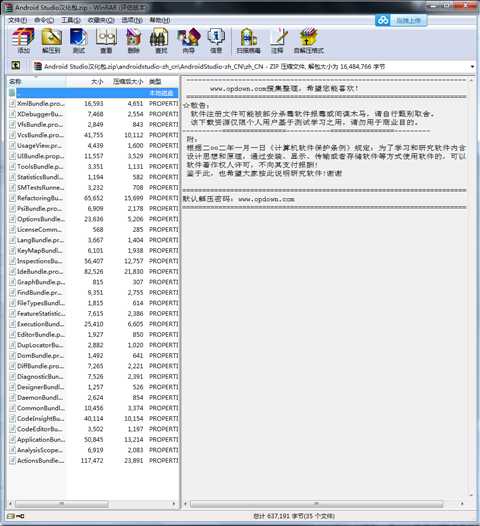Image resolution: width=480 pixels, height=526 pixels.
Task: Click the comment pane scroll-up arrow
Action: [471, 81]
